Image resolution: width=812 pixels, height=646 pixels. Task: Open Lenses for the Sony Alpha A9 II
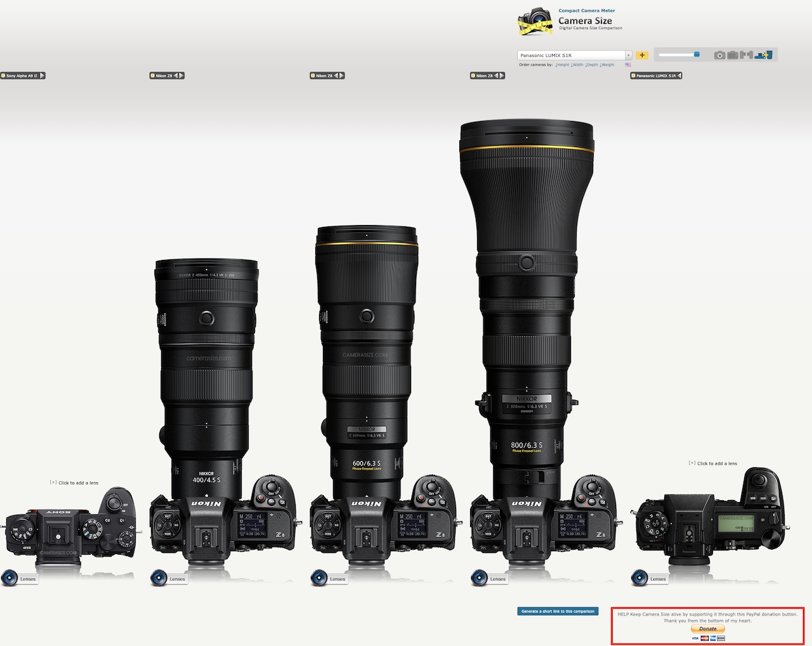tap(19, 578)
